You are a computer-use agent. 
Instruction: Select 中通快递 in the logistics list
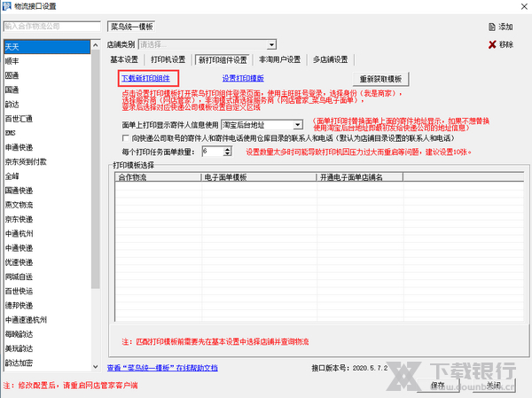click(47, 248)
